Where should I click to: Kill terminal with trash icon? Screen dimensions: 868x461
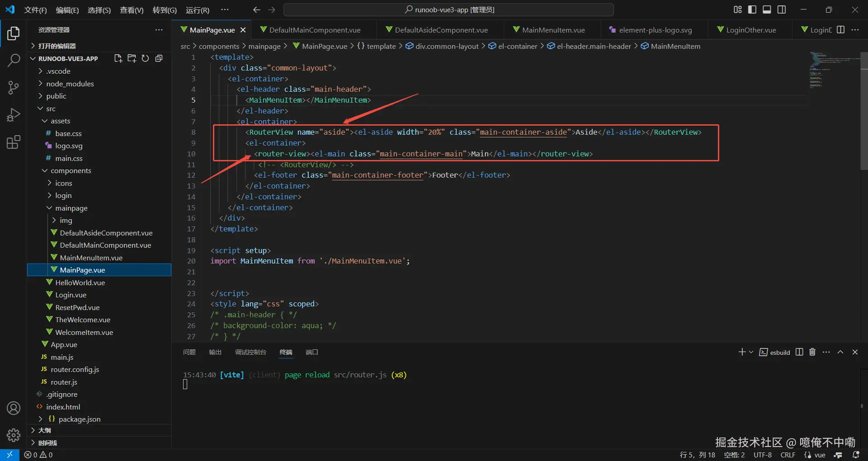tap(812, 352)
